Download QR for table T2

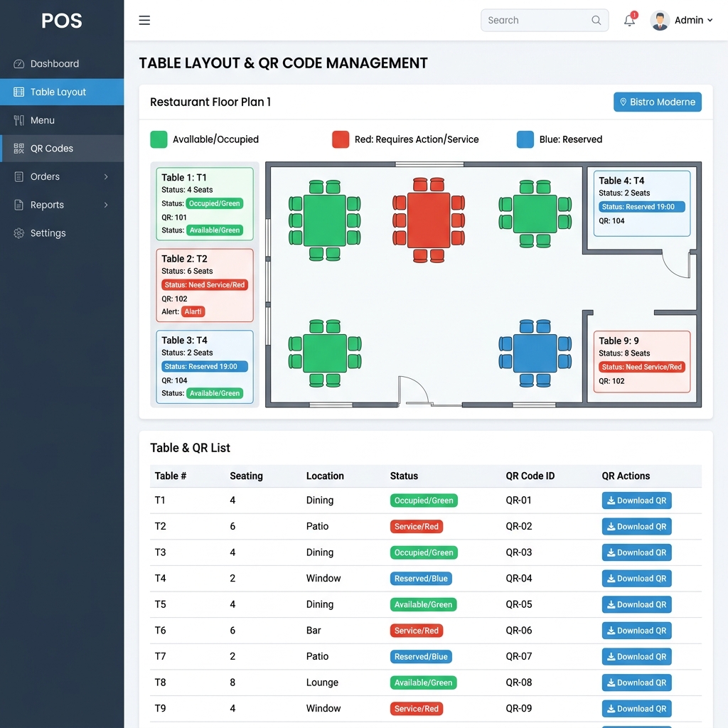coord(636,527)
